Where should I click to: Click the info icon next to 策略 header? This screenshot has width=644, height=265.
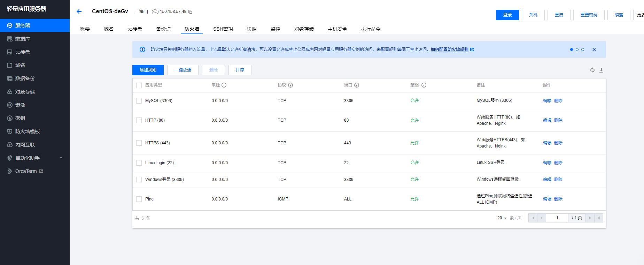424,85
